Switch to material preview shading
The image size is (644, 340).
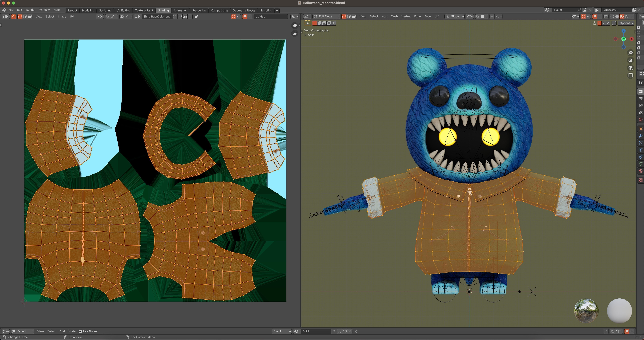pos(622,16)
